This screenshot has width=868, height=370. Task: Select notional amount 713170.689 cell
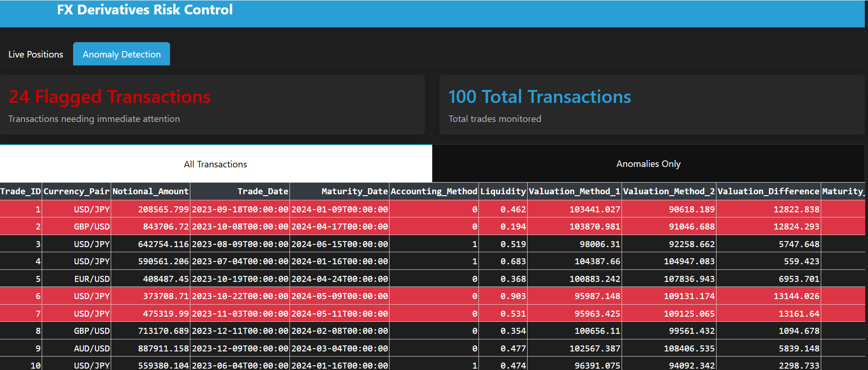151,331
